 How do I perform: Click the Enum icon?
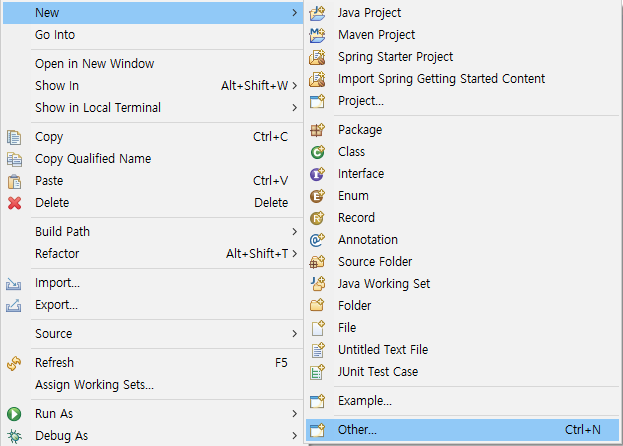point(317,196)
